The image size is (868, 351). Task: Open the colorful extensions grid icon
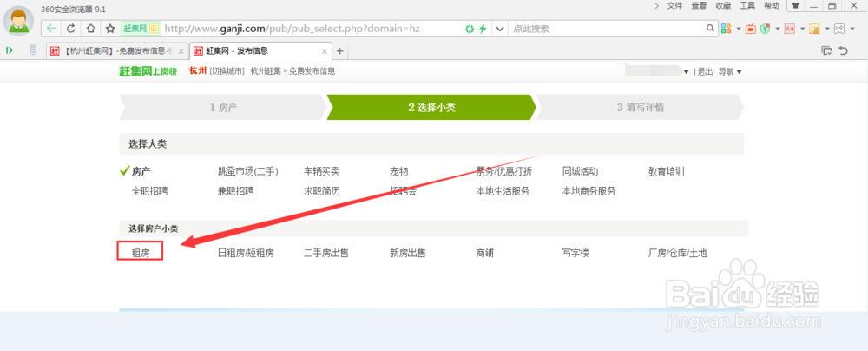(x=726, y=29)
